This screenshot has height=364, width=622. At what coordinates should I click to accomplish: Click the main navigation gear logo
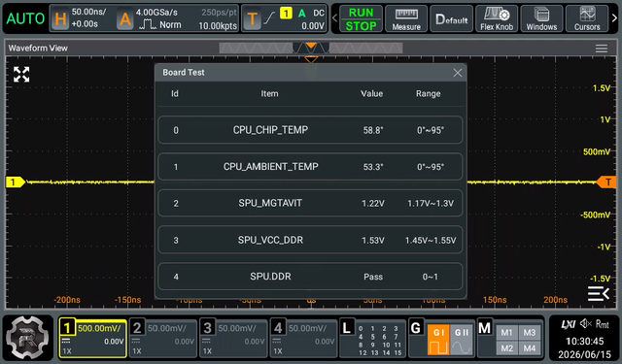(27, 338)
